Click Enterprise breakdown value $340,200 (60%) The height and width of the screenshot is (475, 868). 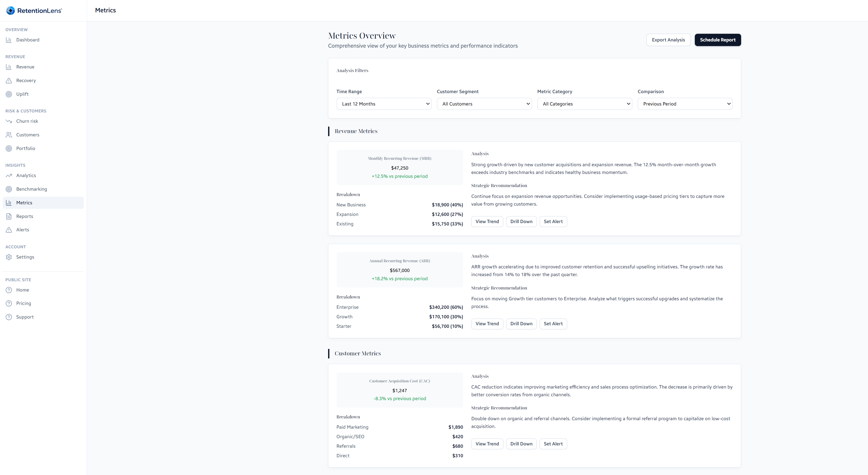[446, 307]
